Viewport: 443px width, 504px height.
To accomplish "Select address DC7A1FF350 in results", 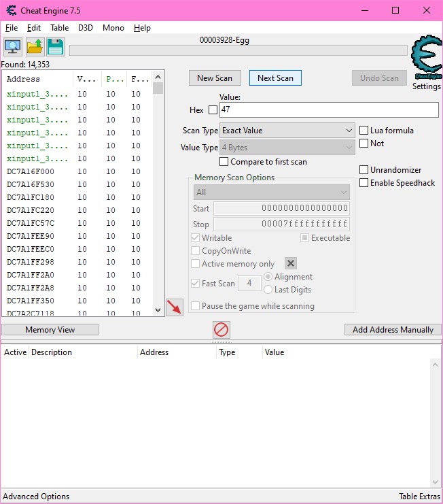I will [77, 301].
